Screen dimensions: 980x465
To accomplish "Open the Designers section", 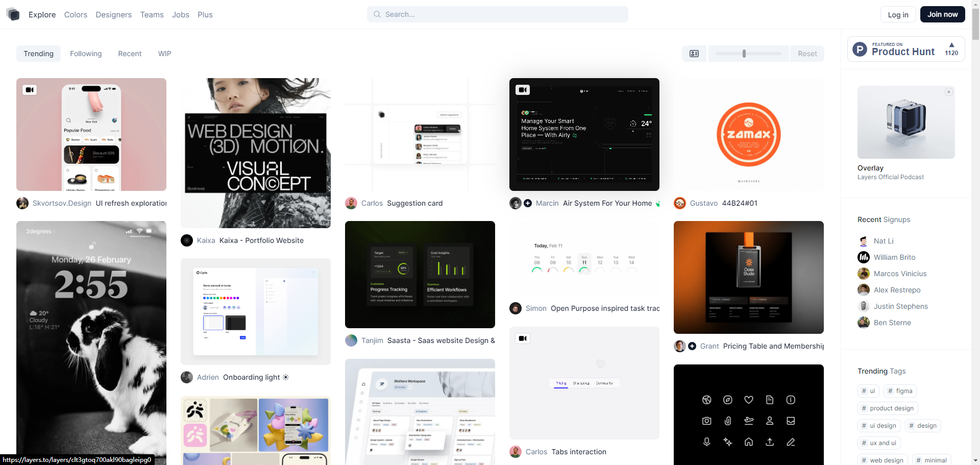I will click(114, 15).
